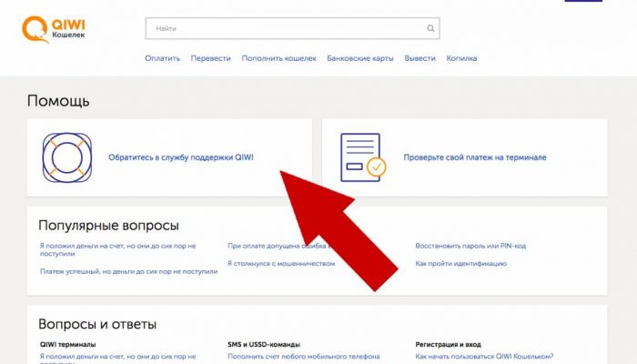
Task: Open Восстановить пароль или PIN-код link
Action: [470, 246]
